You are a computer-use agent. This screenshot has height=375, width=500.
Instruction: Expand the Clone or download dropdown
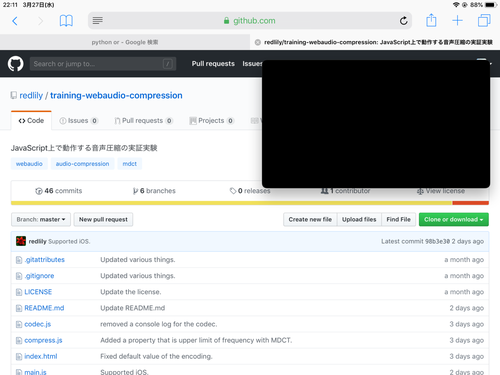tap(454, 219)
